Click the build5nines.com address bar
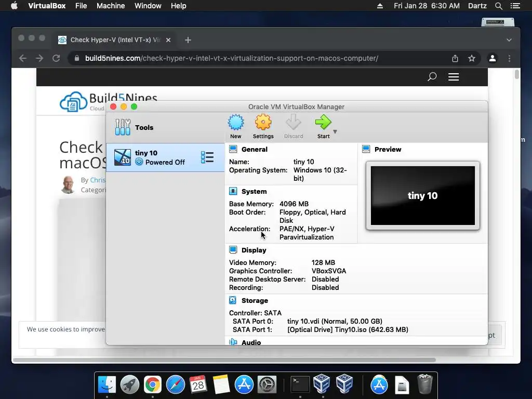 [x=231, y=58]
